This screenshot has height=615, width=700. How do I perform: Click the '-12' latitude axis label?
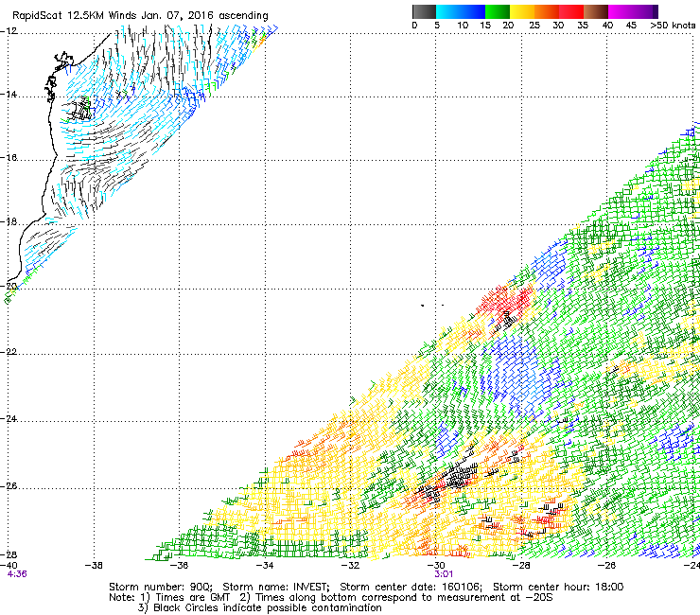coord(9,31)
